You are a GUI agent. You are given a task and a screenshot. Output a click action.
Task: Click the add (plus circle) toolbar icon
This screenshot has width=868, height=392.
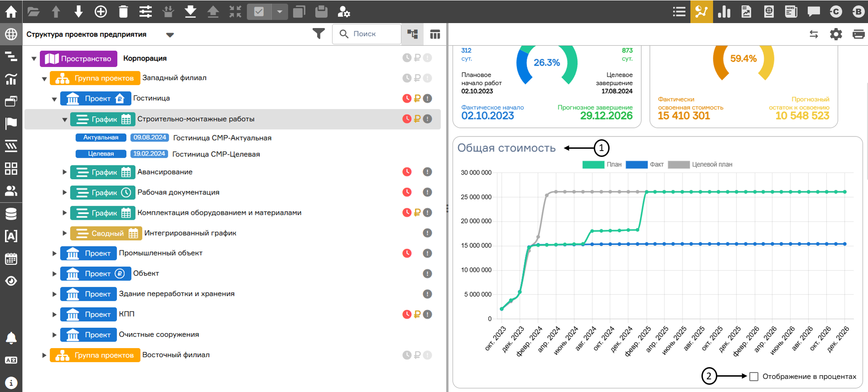[101, 12]
